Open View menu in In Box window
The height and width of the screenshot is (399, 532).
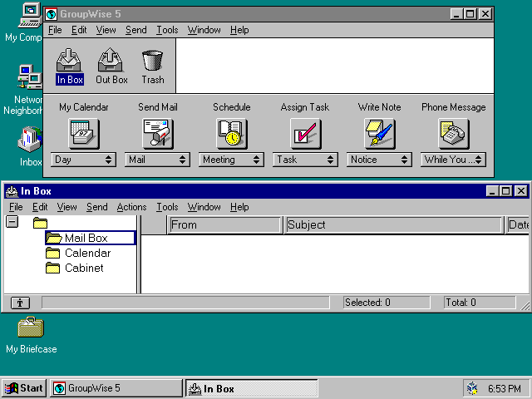[66, 207]
